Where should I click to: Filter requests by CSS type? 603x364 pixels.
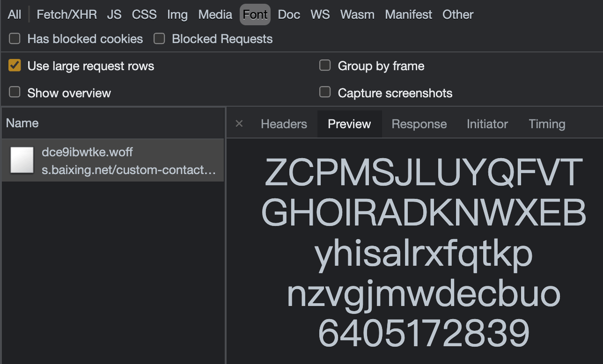pyautogui.click(x=144, y=15)
